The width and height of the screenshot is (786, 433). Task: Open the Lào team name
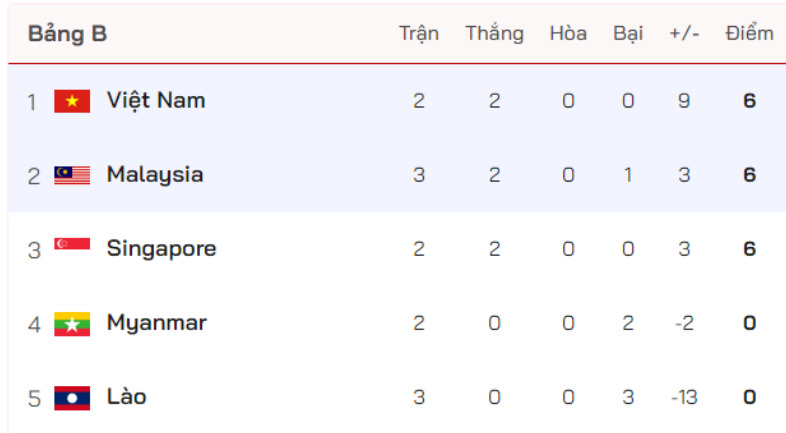127,396
